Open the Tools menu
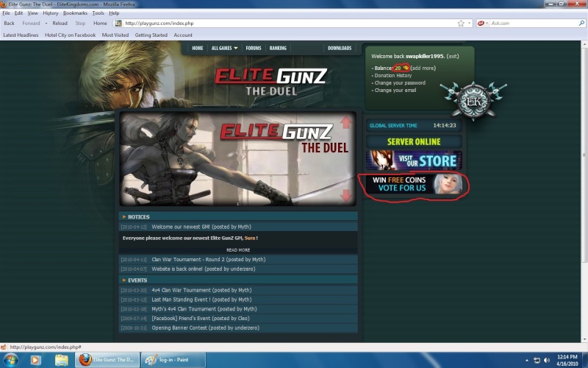Image resolution: width=588 pixels, height=368 pixels. point(98,13)
